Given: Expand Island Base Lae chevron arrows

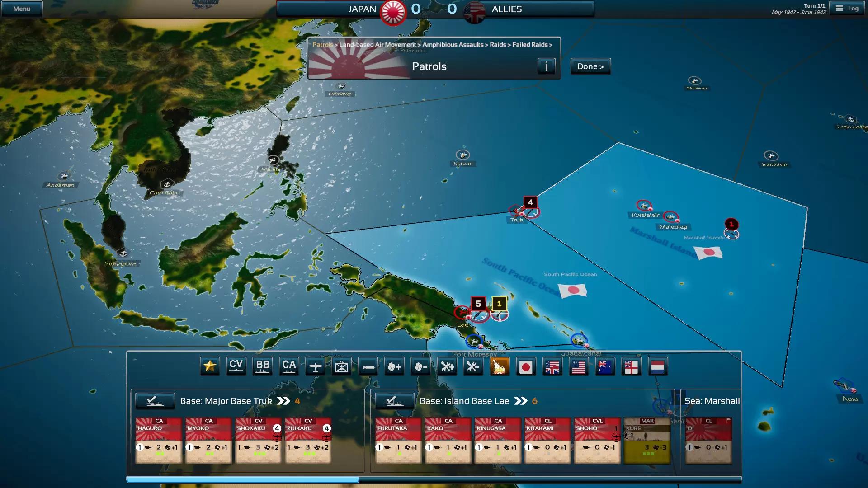Looking at the screenshot, I should (x=521, y=401).
